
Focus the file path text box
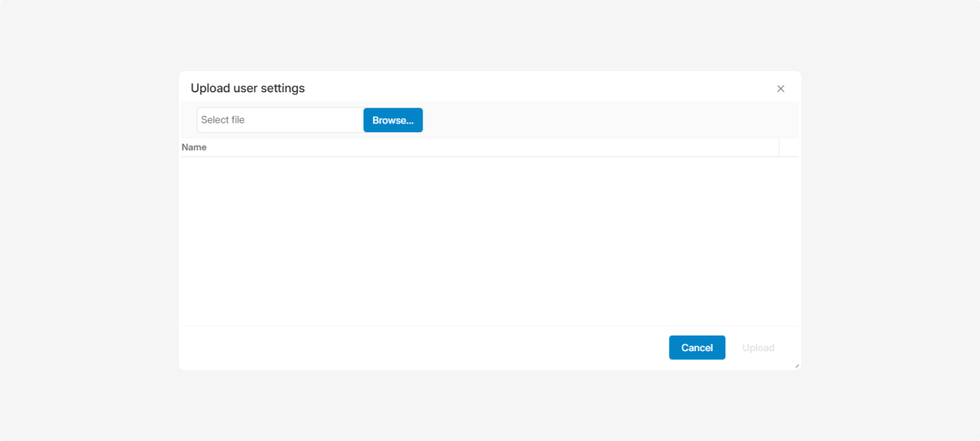(x=280, y=120)
